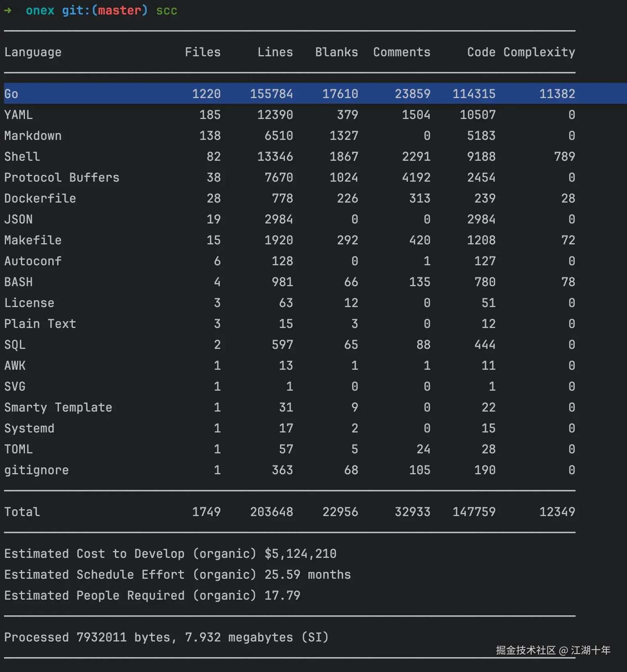Click the Total row label
The width and height of the screenshot is (627, 672).
click(22, 512)
